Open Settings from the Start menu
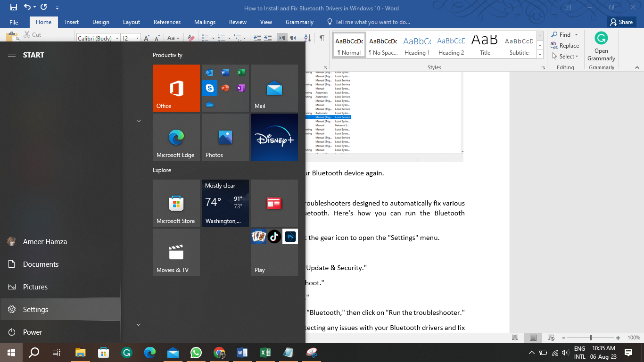644x362 pixels. [60, 310]
